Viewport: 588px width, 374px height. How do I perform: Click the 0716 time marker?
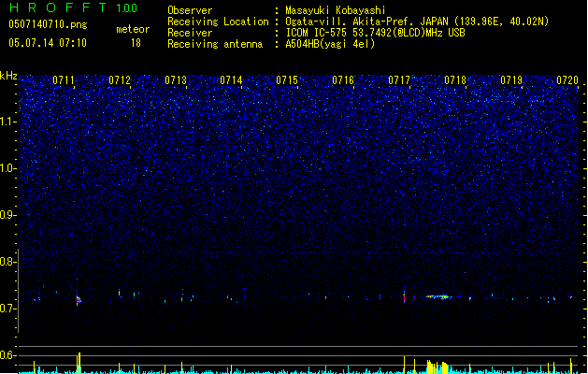click(x=343, y=80)
